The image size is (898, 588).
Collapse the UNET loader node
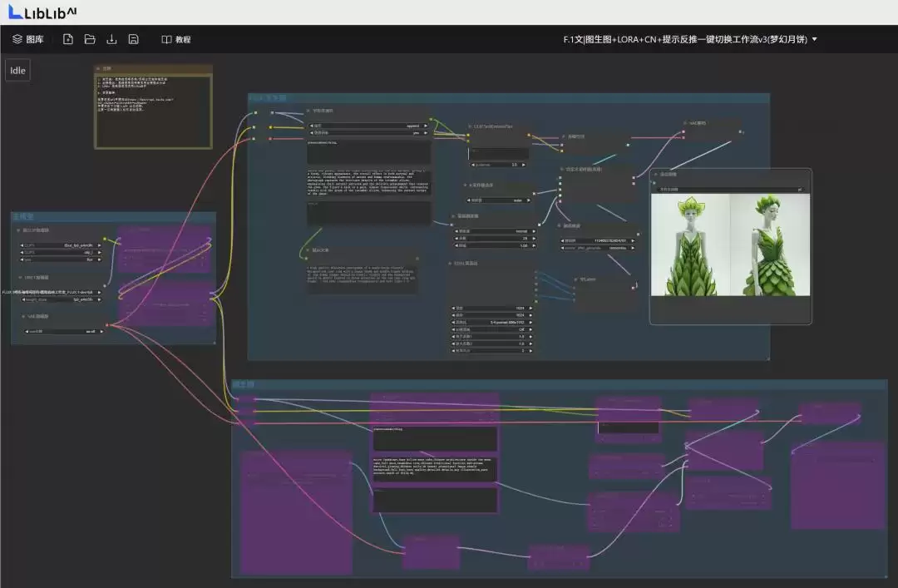tap(20, 278)
